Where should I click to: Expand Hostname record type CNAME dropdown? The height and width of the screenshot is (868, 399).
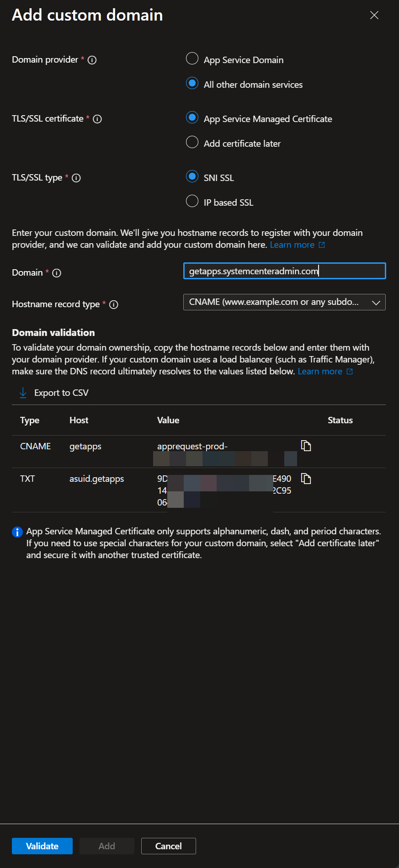point(284,302)
